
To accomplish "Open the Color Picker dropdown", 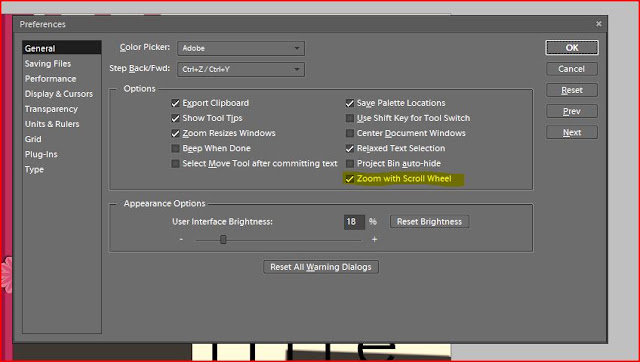I will [241, 48].
